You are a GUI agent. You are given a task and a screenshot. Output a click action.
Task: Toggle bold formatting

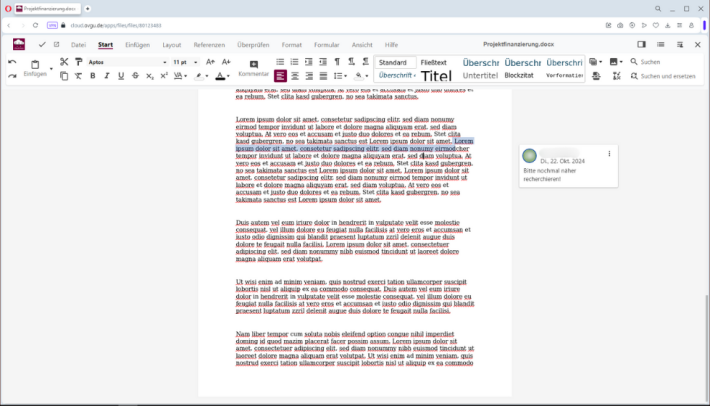pyautogui.click(x=93, y=76)
